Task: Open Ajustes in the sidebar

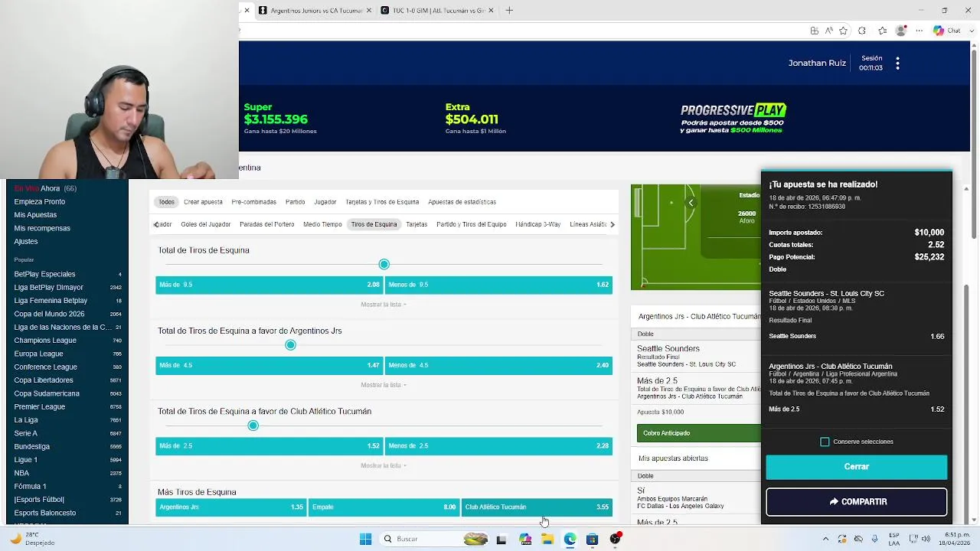Action: 25,241
